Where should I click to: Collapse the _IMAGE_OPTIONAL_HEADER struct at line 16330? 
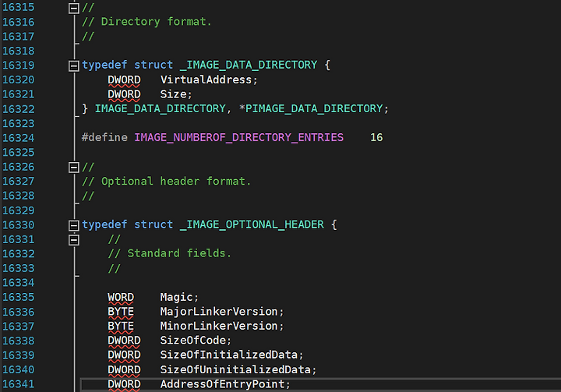[x=74, y=225]
